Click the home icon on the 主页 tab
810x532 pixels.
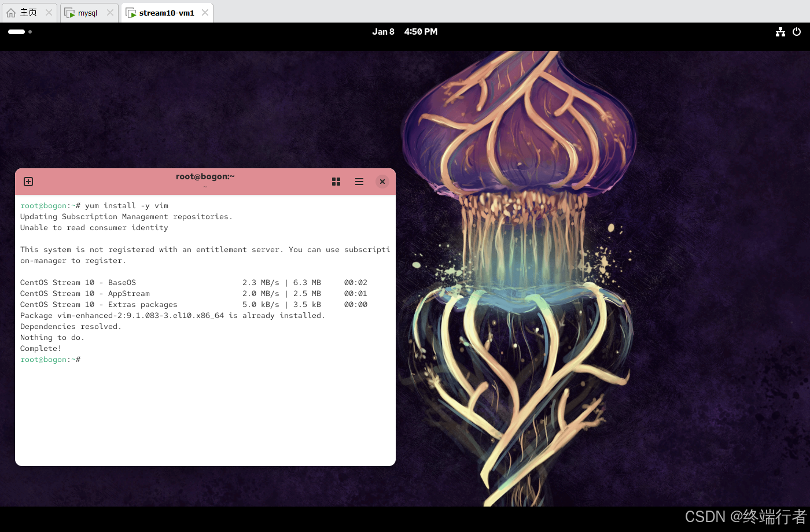pos(11,13)
